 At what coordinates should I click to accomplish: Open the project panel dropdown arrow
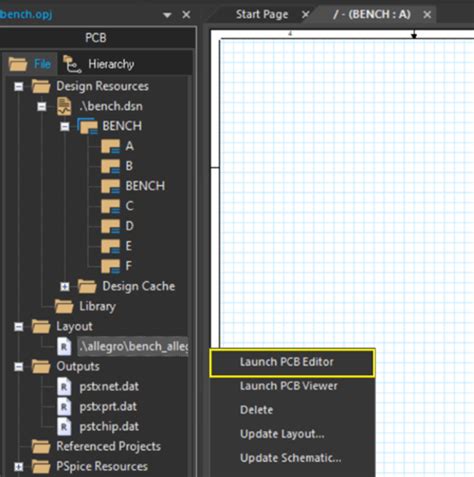tap(167, 15)
